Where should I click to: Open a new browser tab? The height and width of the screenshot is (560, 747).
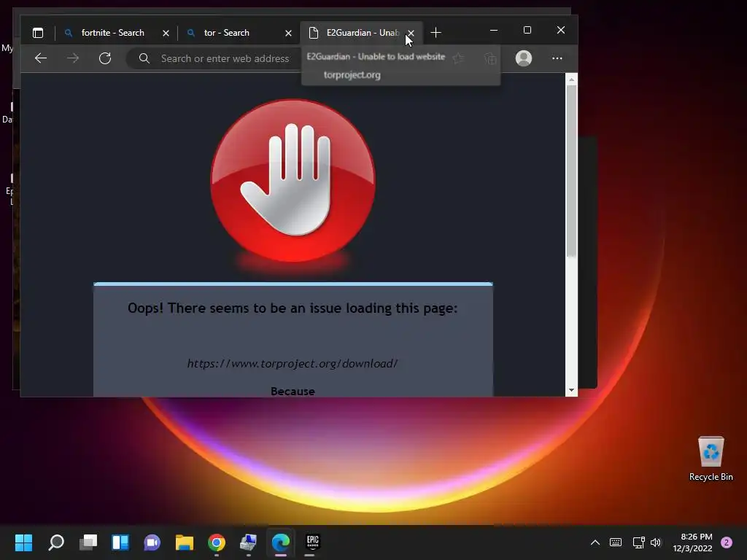(x=436, y=32)
